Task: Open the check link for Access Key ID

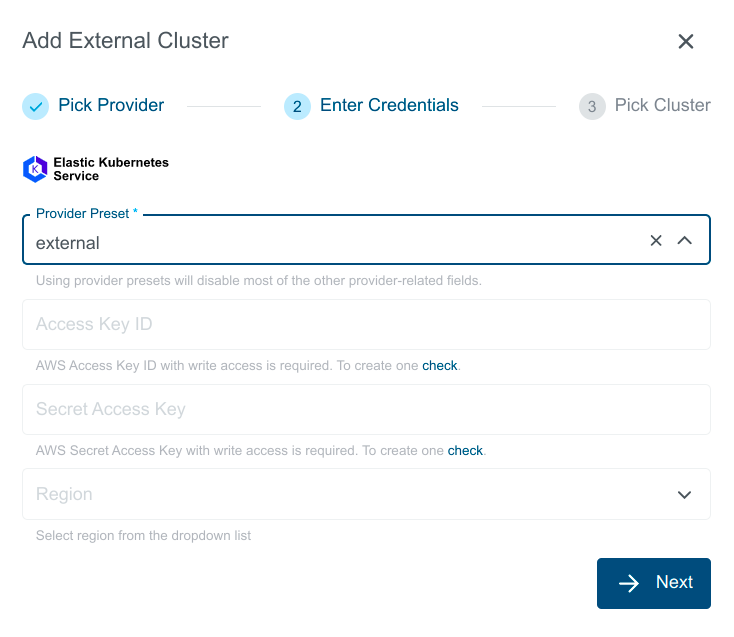Action: (439, 366)
